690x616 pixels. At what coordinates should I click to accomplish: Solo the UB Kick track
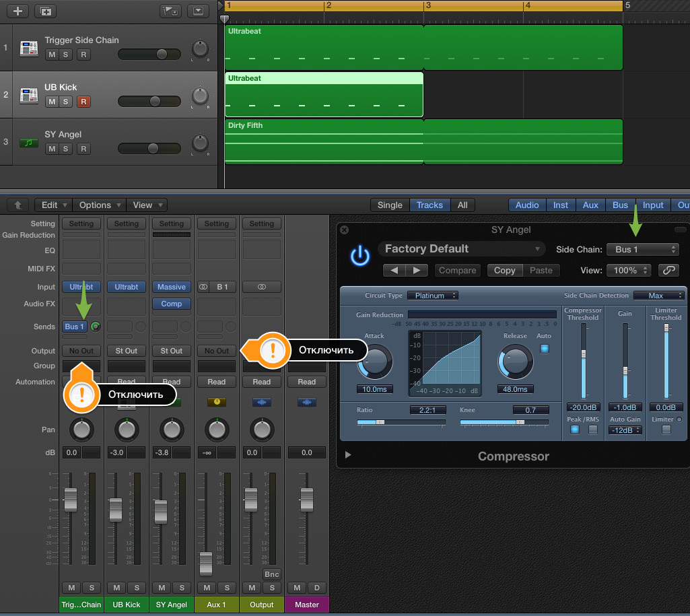point(65,102)
